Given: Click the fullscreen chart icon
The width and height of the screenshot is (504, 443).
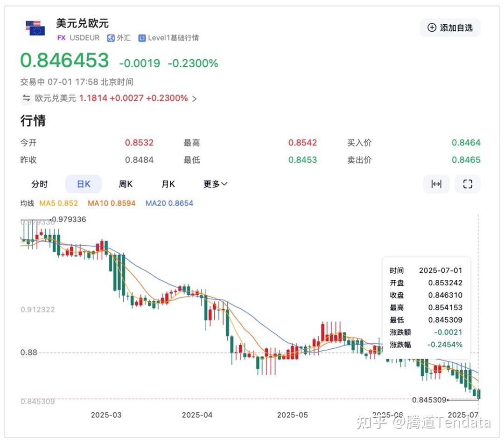Looking at the screenshot, I should coord(468,184).
